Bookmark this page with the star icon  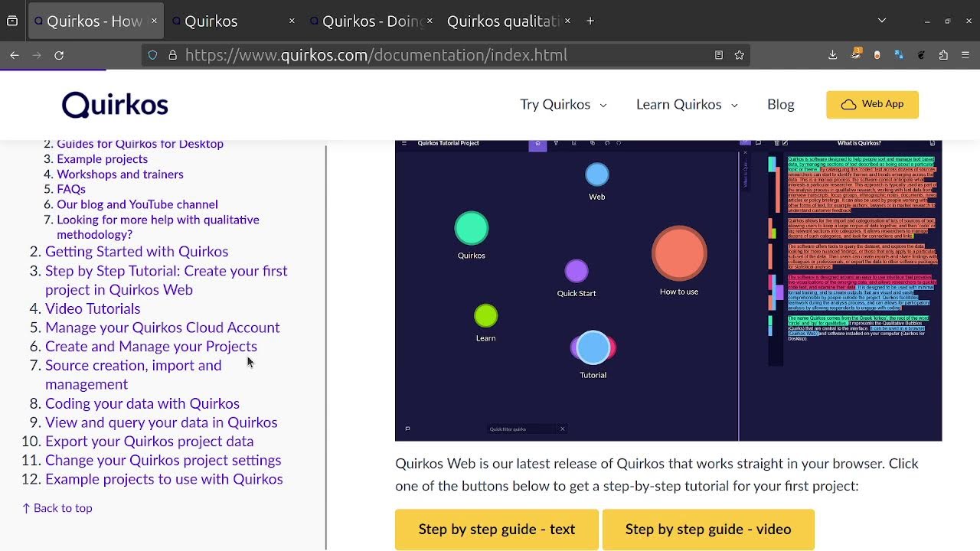tap(739, 55)
